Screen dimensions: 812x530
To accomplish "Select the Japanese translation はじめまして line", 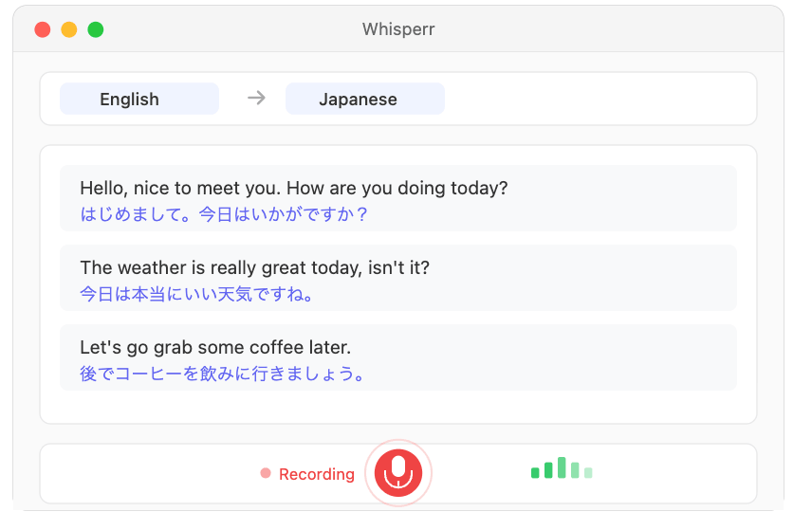I will [224, 214].
